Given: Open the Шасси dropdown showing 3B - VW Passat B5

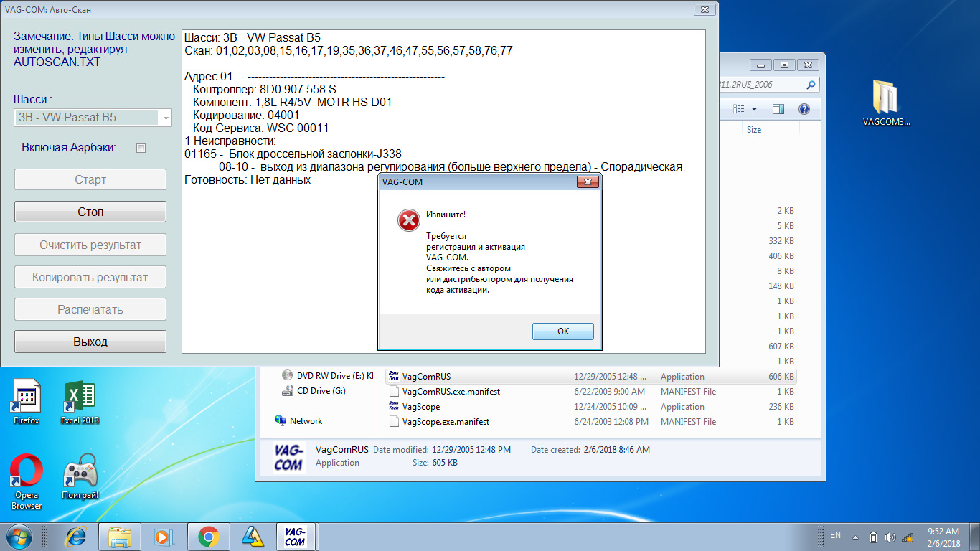Looking at the screenshot, I should click(x=93, y=118).
